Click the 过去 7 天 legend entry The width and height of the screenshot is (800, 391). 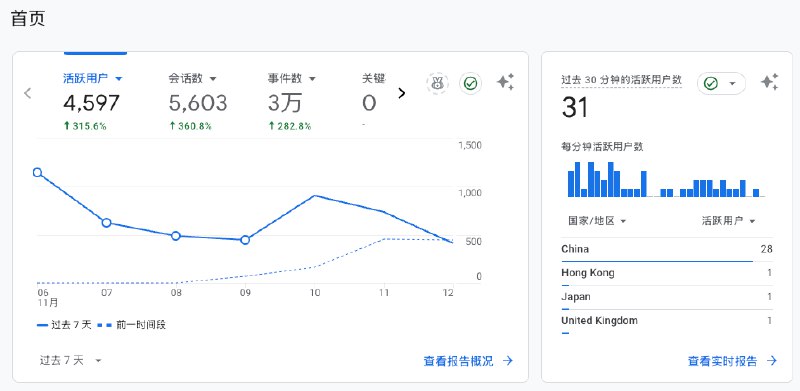pyautogui.click(x=64, y=325)
